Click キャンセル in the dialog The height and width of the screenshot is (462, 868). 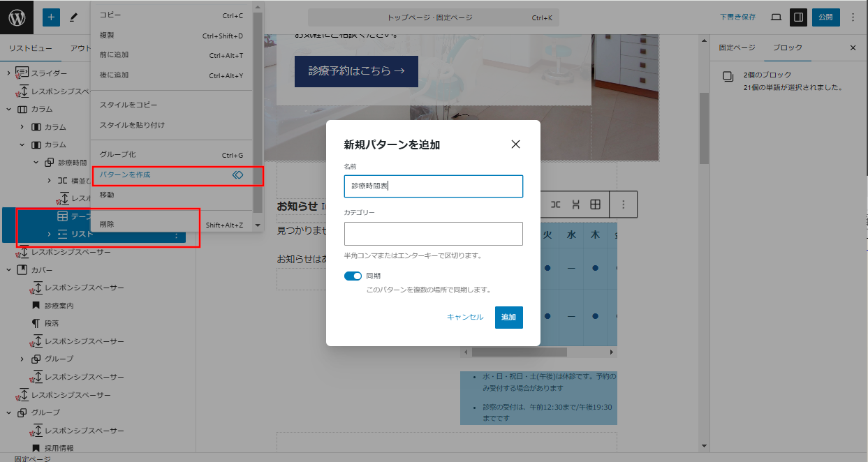[464, 318]
